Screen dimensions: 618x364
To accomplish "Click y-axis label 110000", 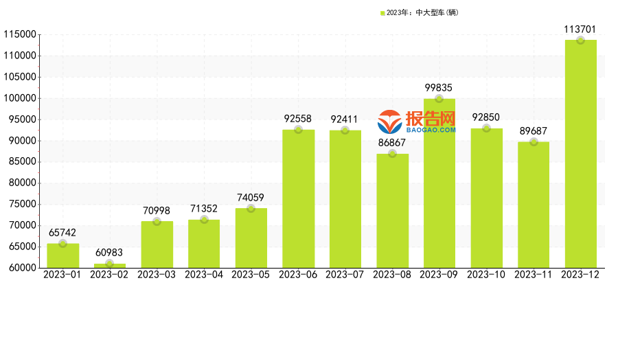I will pos(20,56).
